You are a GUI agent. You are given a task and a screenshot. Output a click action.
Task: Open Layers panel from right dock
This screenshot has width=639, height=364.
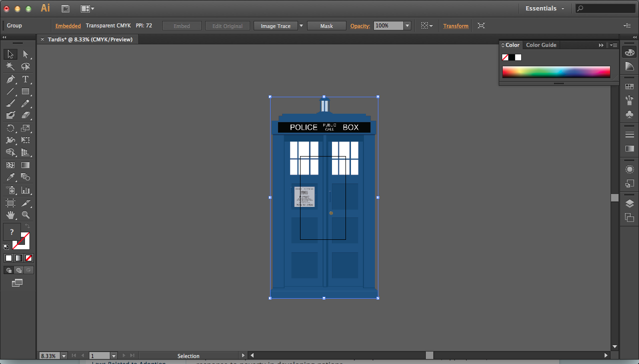[630, 203]
